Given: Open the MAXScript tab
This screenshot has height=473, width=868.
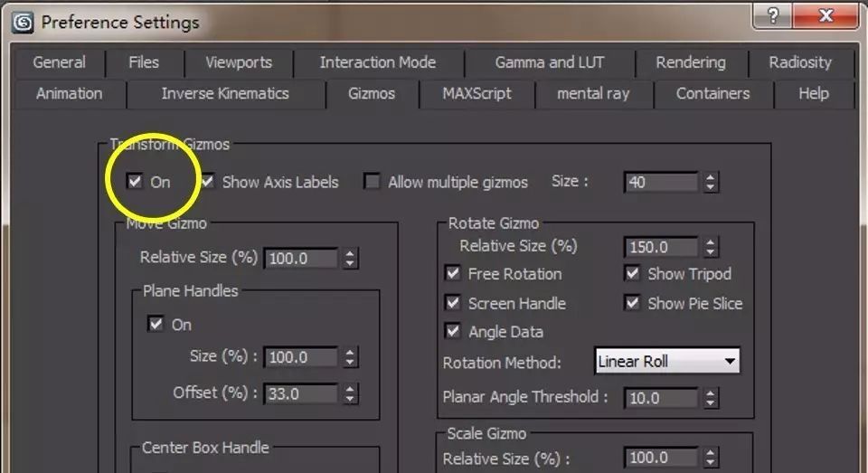Looking at the screenshot, I should [476, 93].
